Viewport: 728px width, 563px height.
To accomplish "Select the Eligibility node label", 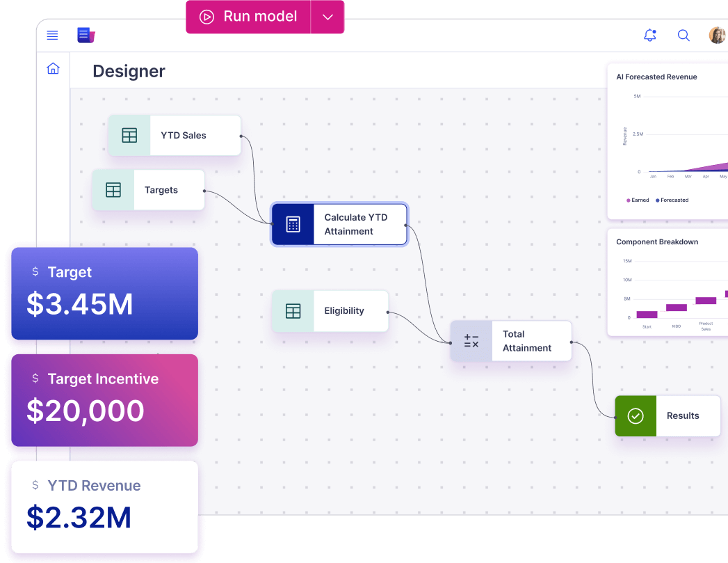I will (x=344, y=311).
